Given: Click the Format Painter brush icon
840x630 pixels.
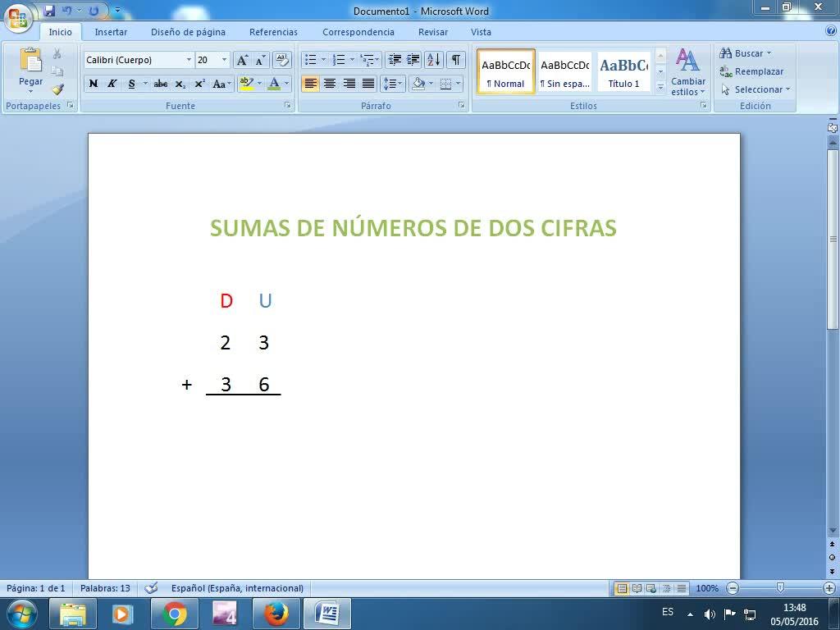Looking at the screenshot, I should (x=58, y=89).
